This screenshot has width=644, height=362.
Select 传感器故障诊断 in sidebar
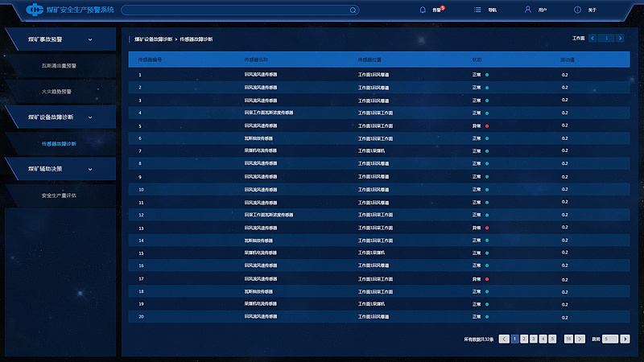(x=59, y=144)
